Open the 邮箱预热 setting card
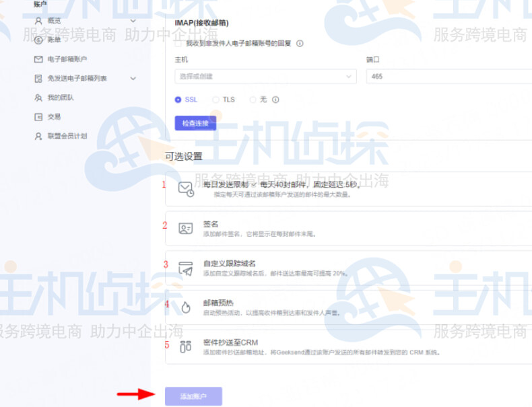The width and height of the screenshot is (532, 407). pyautogui.click(x=348, y=307)
